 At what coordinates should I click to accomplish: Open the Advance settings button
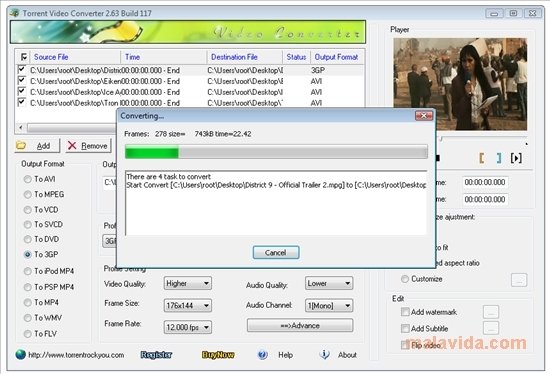[x=300, y=326]
